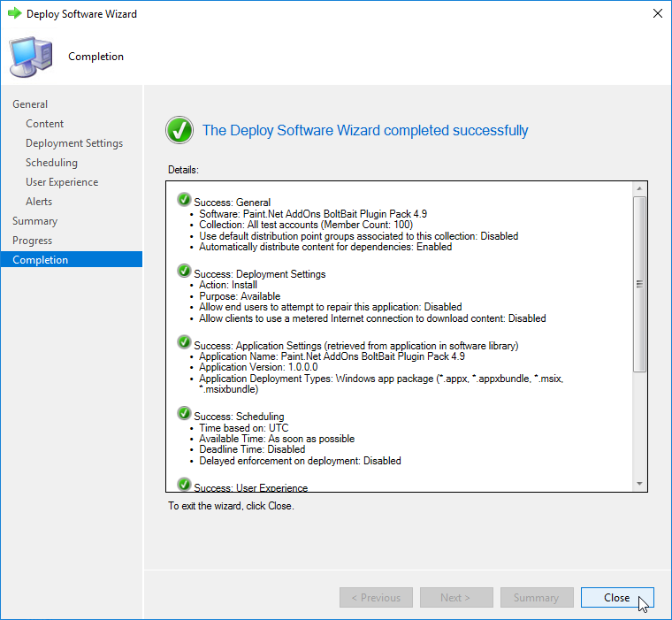Select Scheduling in the wizard navigation
Screen dimensions: 672x620
coord(51,163)
